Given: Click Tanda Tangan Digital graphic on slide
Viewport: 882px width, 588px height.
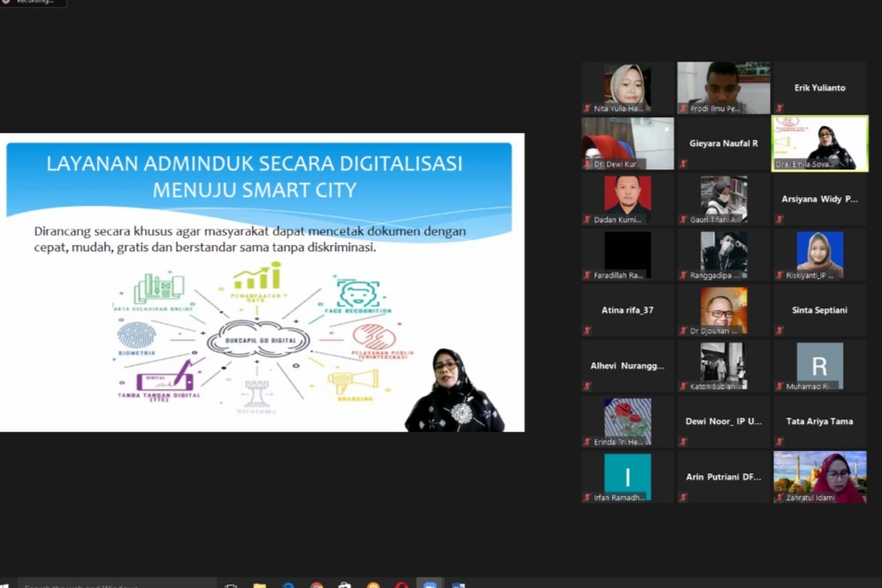Looking at the screenshot, I should tap(159, 382).
